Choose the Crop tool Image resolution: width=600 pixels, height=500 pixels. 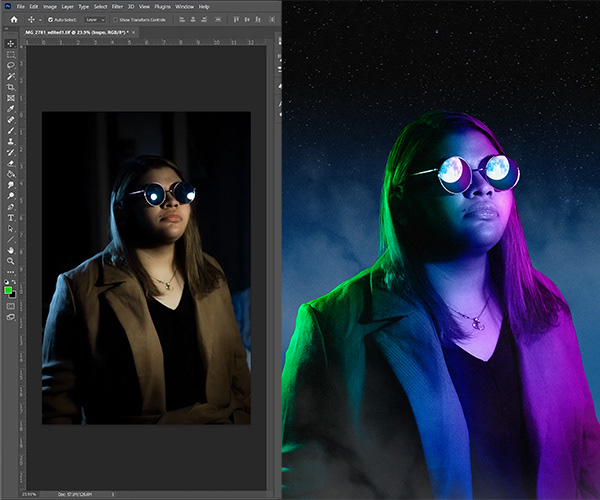click(11, 87)
